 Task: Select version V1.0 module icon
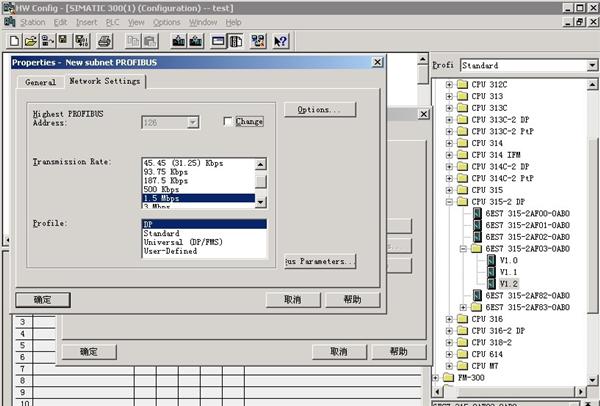pyautogui.click(x=491, y=260)
